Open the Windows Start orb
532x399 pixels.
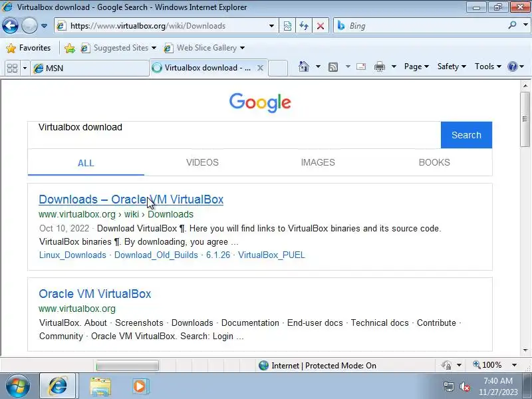pos(18,386)
